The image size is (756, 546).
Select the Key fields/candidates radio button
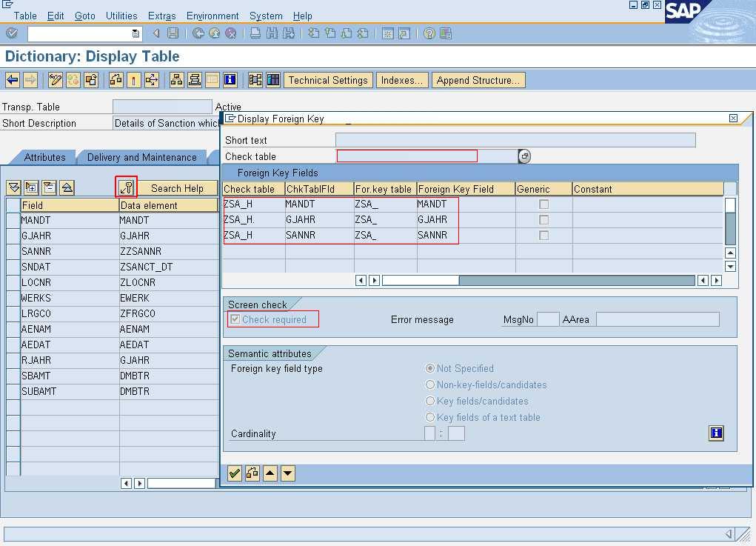(x=430, y=401)
